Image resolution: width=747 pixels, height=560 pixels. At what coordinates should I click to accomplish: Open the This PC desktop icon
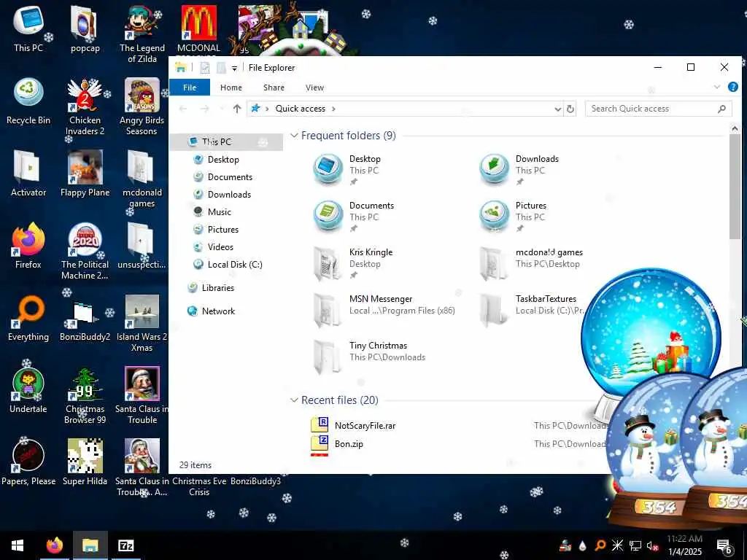pos(28,29)
